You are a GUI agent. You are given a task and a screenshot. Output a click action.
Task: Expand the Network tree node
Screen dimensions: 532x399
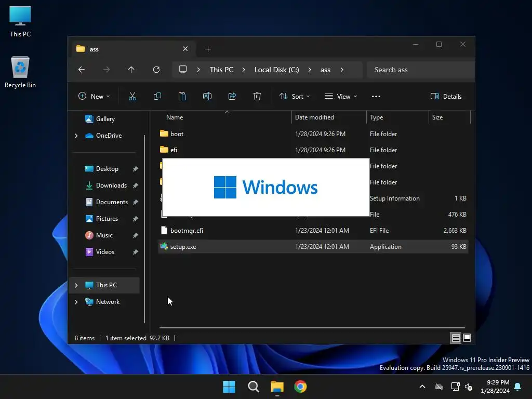pos(76,302)
